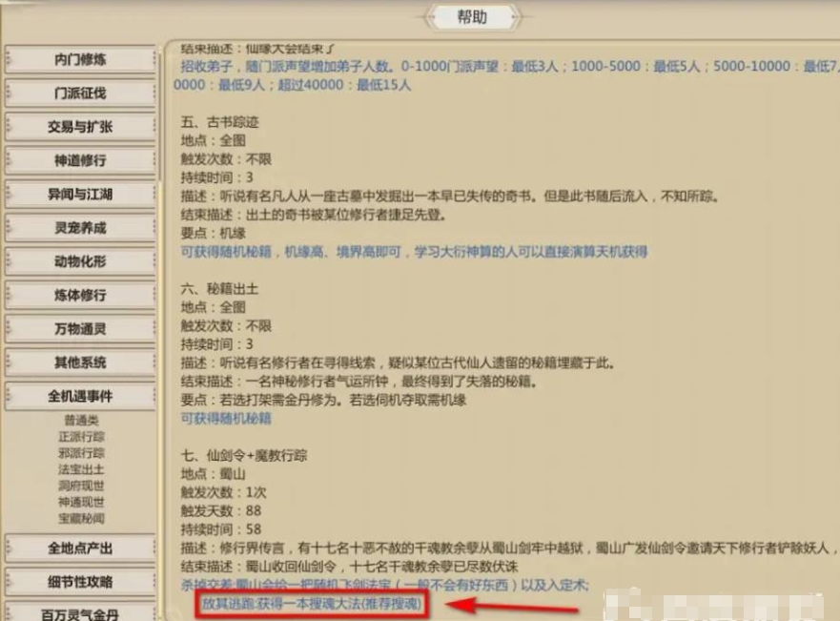
Task: Click the text 要点：机缘
Action: click(214, 233)
